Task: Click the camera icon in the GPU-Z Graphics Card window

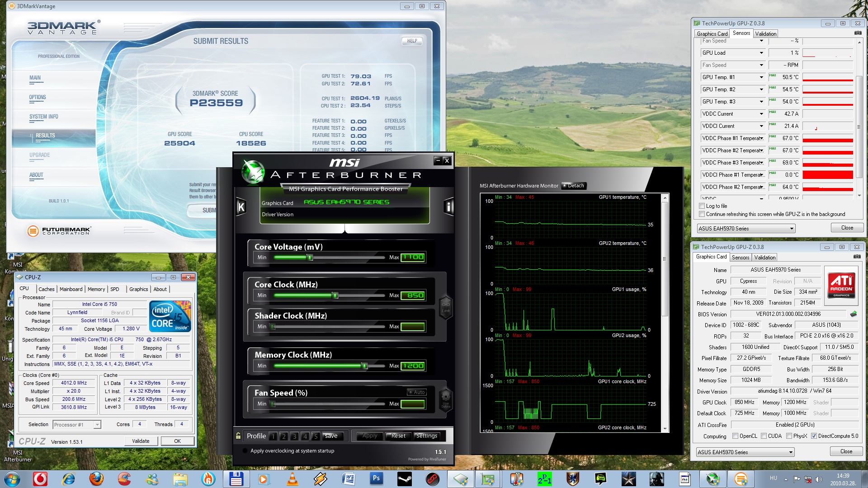Action: point(857,257)
